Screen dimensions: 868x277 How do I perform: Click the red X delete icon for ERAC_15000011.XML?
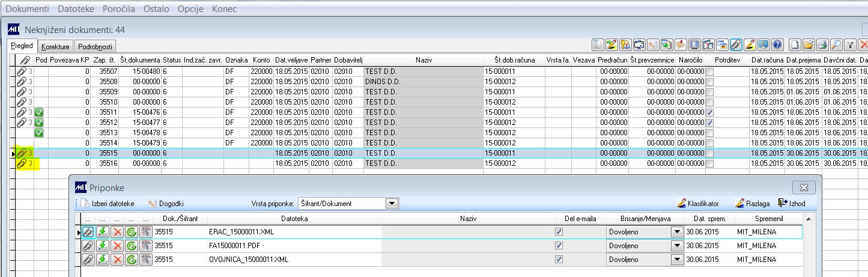(x=117, y=231)
